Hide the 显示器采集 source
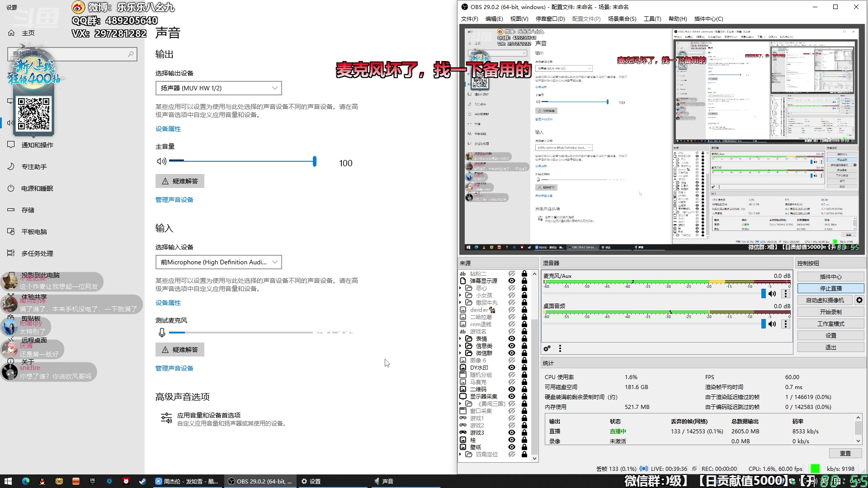Viewport: 868px width, 488px height. click(512, 396)
